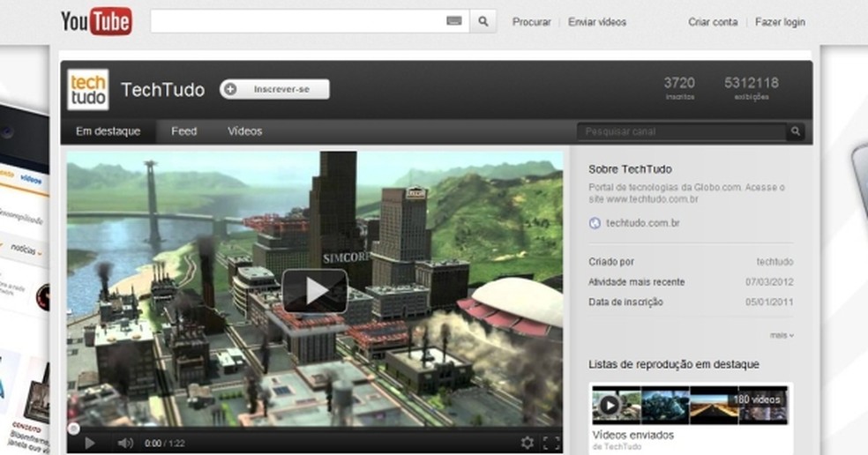This screenshot has height=455, width=868.
Task: Mute audio with the speaker volume icon
Action: pyautogui.click(x=125, y=443)
